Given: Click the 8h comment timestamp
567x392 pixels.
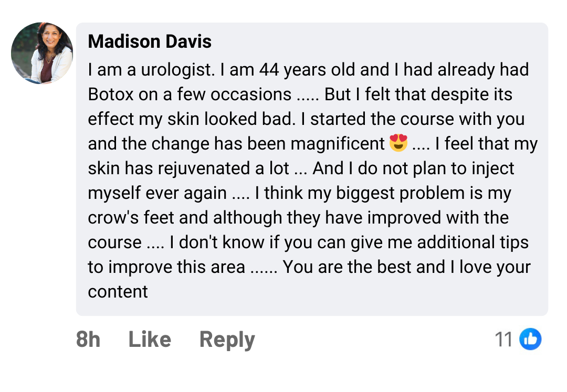Looking at the screenshot, I should (88, 340).
